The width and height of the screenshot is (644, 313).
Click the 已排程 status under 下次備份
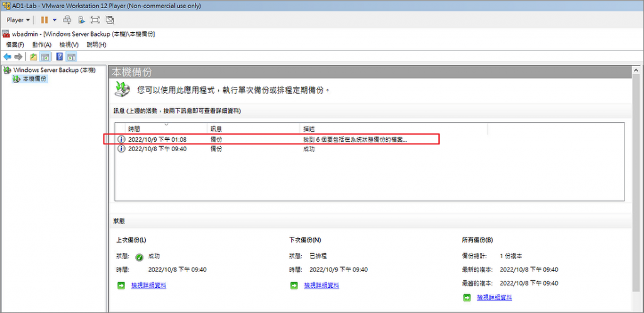(x=318, y=256)
